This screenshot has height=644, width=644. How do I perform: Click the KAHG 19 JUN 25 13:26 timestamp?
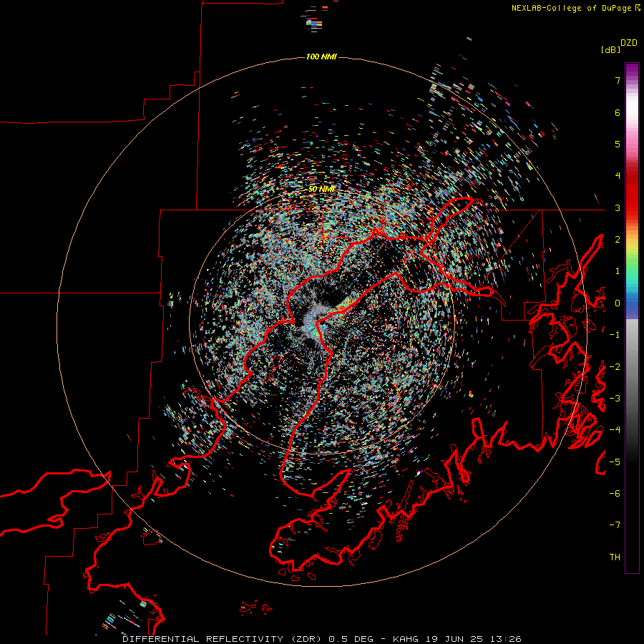click(x=457, y=639)
